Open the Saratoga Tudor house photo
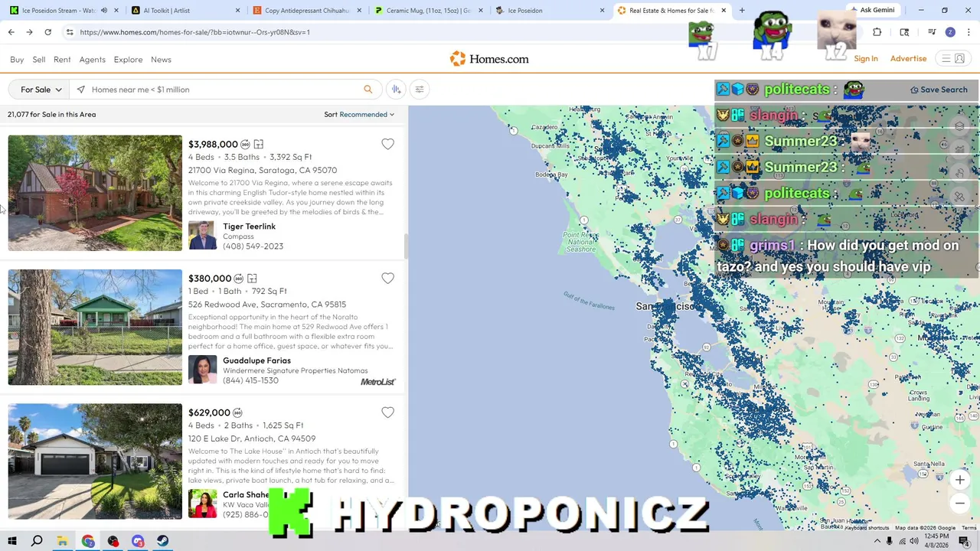The width and height of the screenshot is (980, 551). coord(95,193)
